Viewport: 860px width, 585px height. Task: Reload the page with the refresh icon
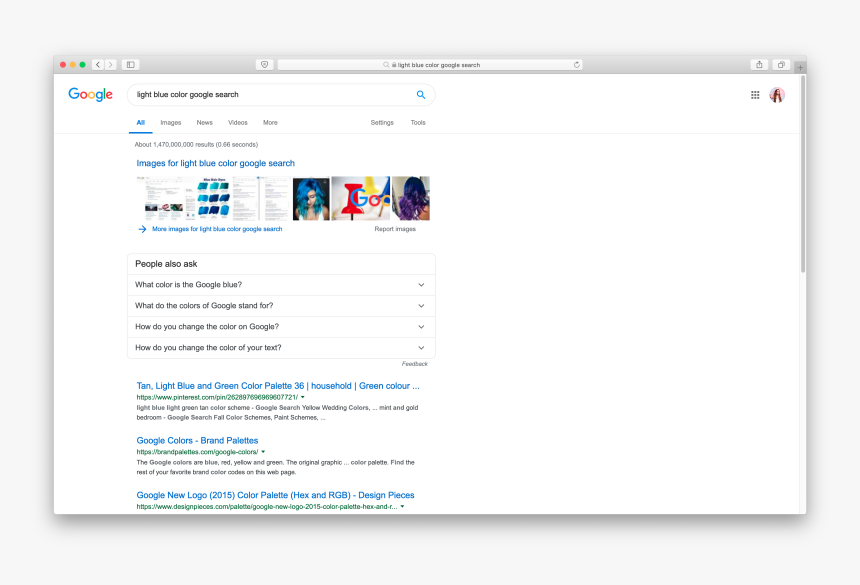pos(576,65)
